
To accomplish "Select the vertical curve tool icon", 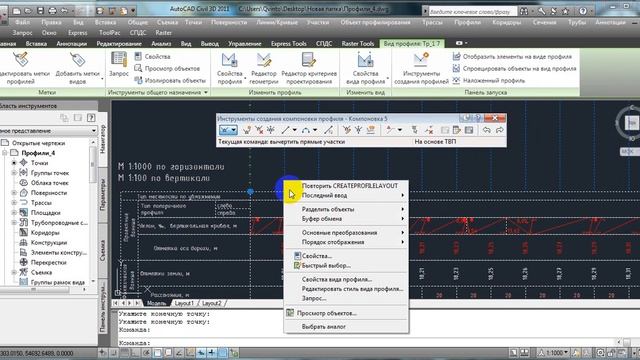I will 306,130.
